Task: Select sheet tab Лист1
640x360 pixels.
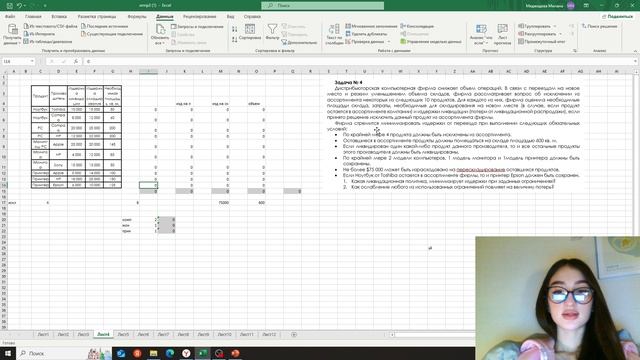Action: [43, 334]
